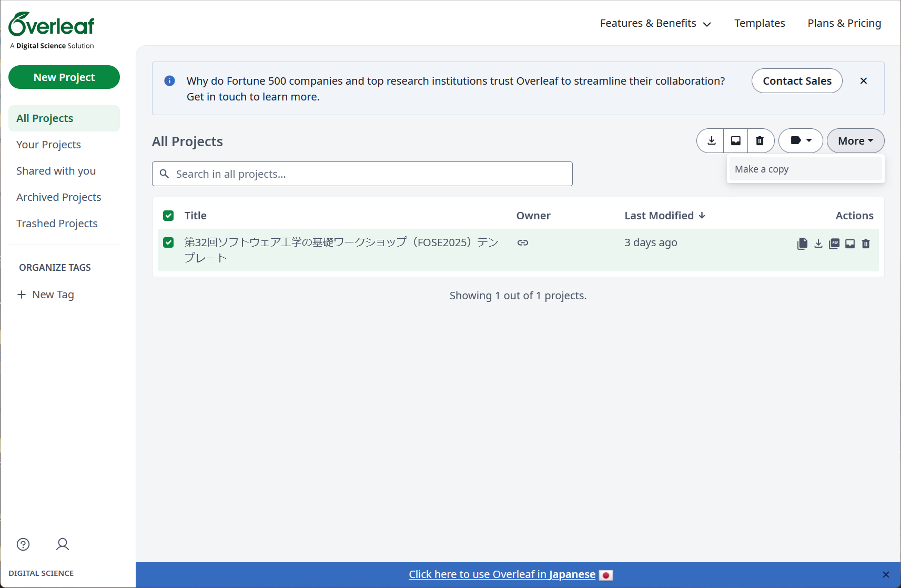Copy the FOSE2025 project via row icon
901x588 pixels.
click(x=802, y=244)
